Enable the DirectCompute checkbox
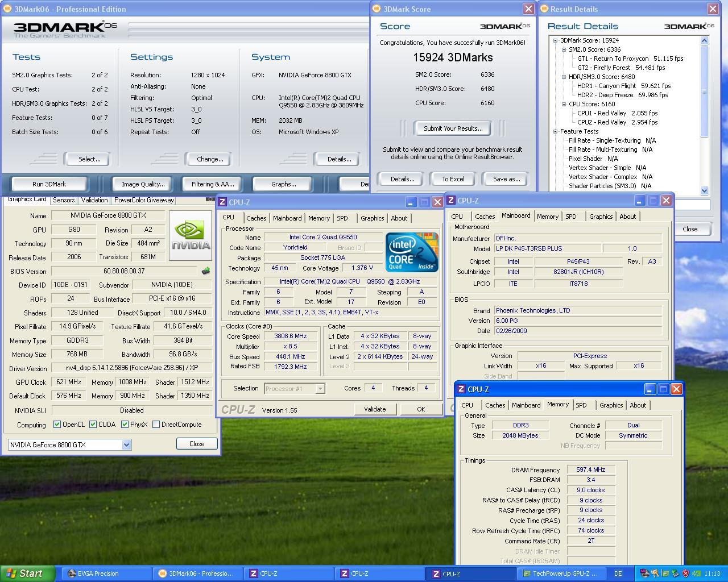This screenshot has height=582, width=728. pos(156,425)
